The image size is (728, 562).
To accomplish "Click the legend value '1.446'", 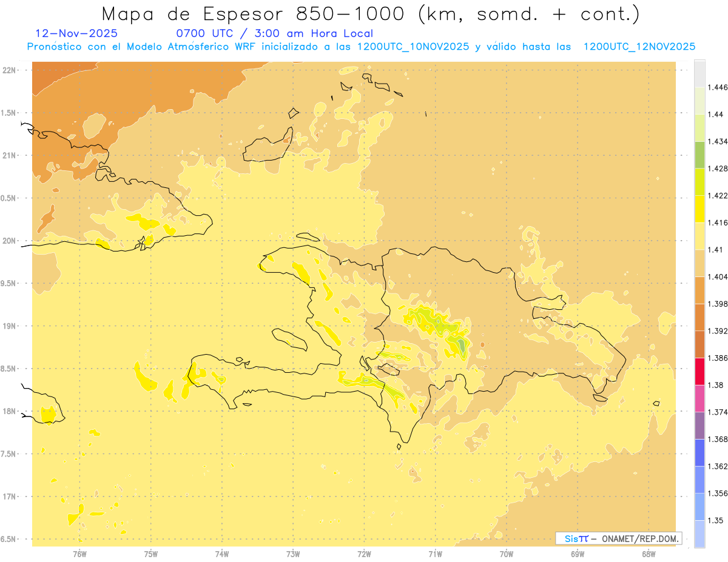I will (718, 87).
